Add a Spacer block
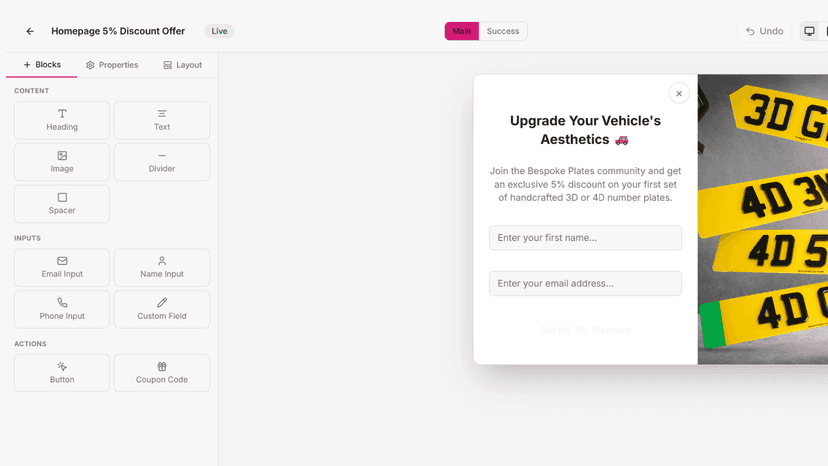 [x=62, y=204]
